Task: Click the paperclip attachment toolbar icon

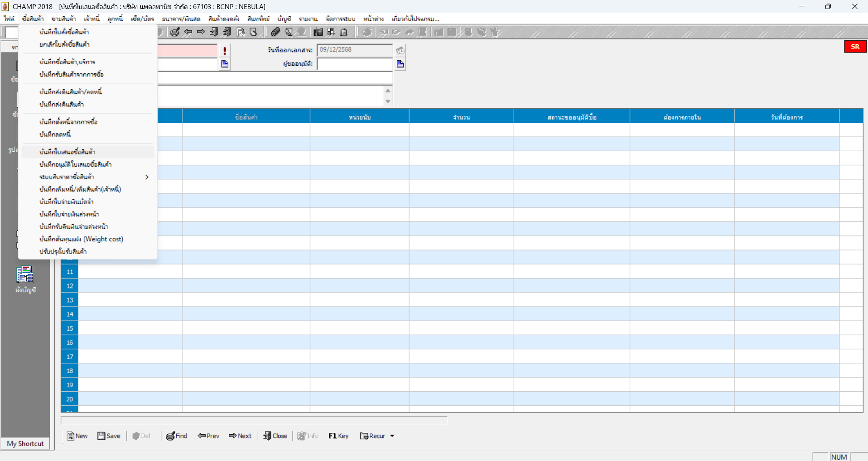Action: [x=275, y=32]
